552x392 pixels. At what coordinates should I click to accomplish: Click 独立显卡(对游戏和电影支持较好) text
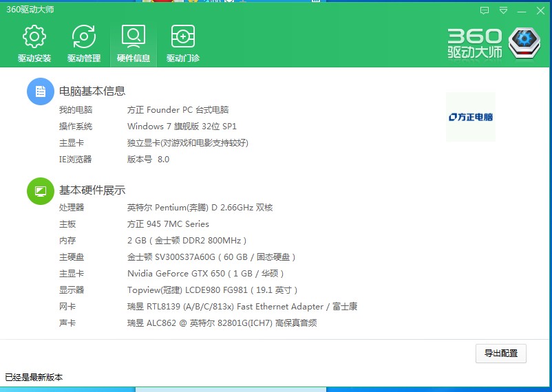tap(188, 143)
